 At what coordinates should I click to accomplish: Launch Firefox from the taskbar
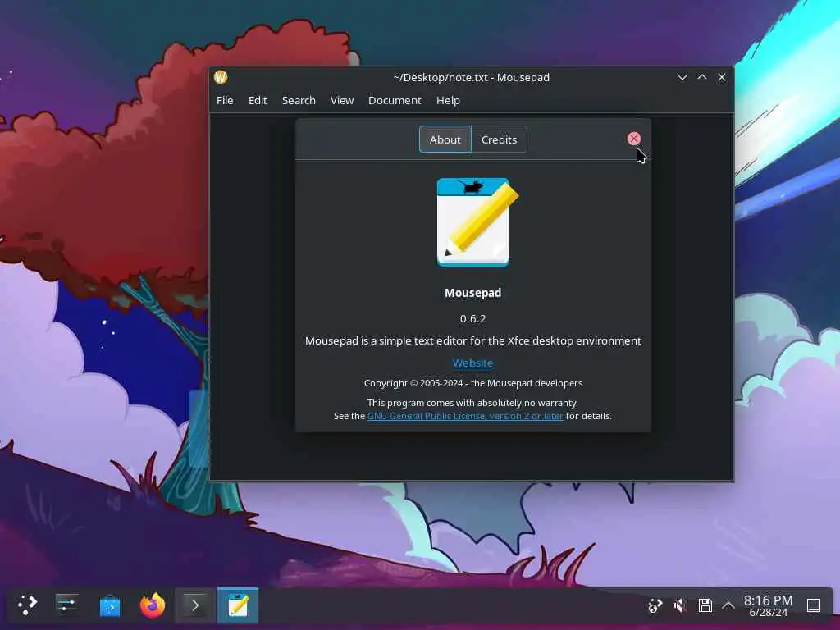pyautogui.click(x=153, y=605)
